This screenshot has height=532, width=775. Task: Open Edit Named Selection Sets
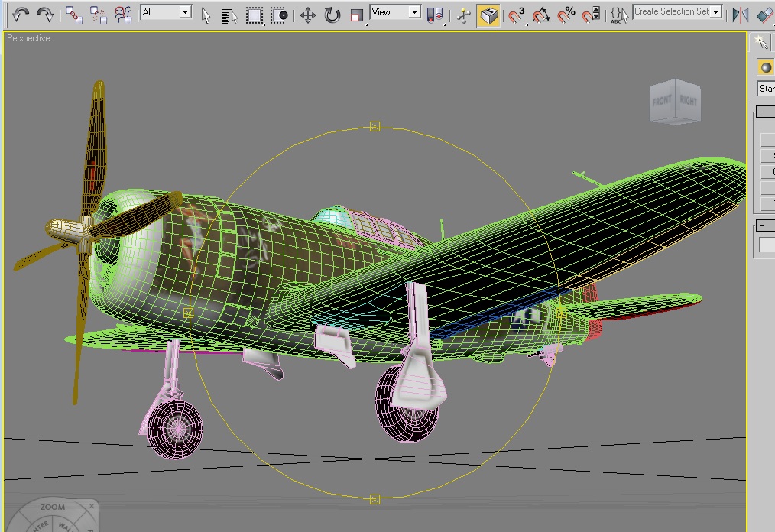619,15
